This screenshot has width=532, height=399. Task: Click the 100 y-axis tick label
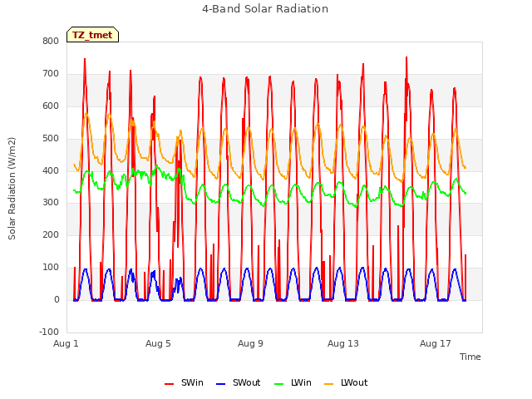[x=51, y=268]
